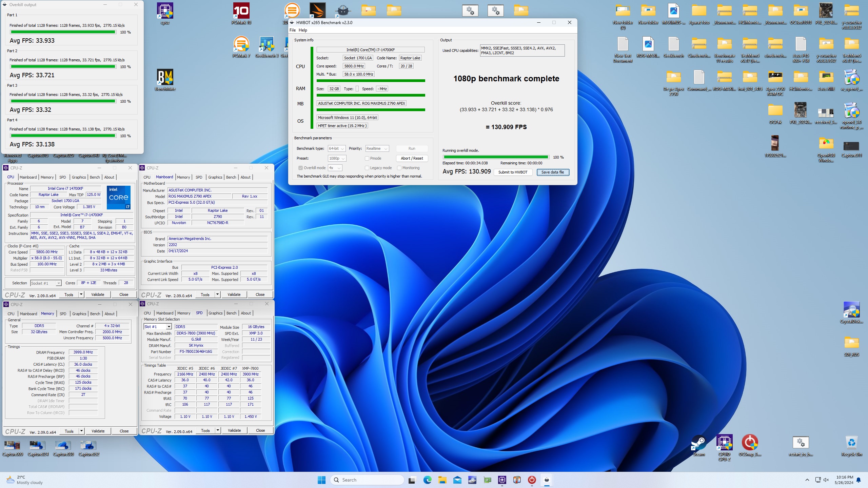This screenshot has height=488, width=868.
Task: Click overkill mode progress bar in HWBOT
Action: pyautogui.click(x=496, y=157)
